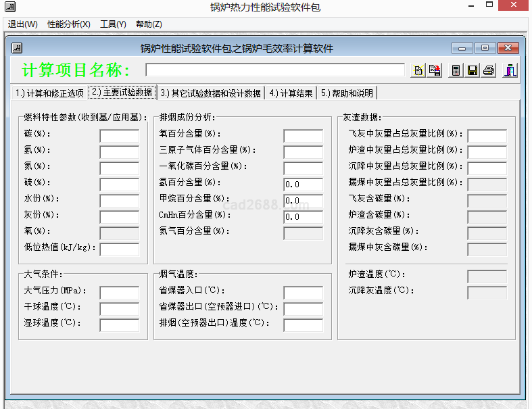This screenshot has width=532, height=409.
Task: Go to the 4.) 计算结果 tab
Action: click(x=291, y=93)
